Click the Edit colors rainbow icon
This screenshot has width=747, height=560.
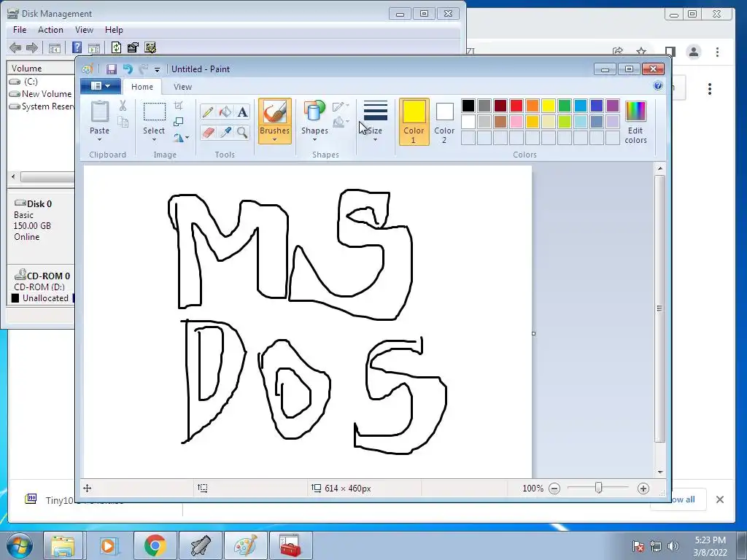[x=635, y=112]
